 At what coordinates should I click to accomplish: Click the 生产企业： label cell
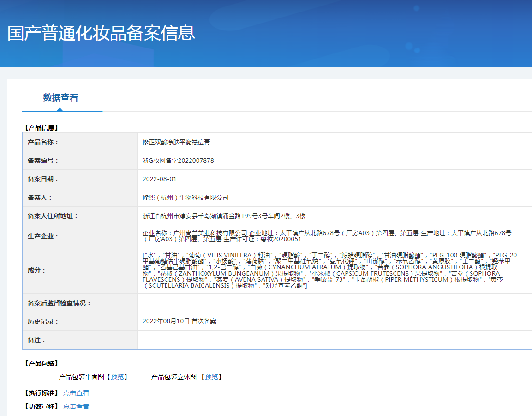(x=80, y=236)
